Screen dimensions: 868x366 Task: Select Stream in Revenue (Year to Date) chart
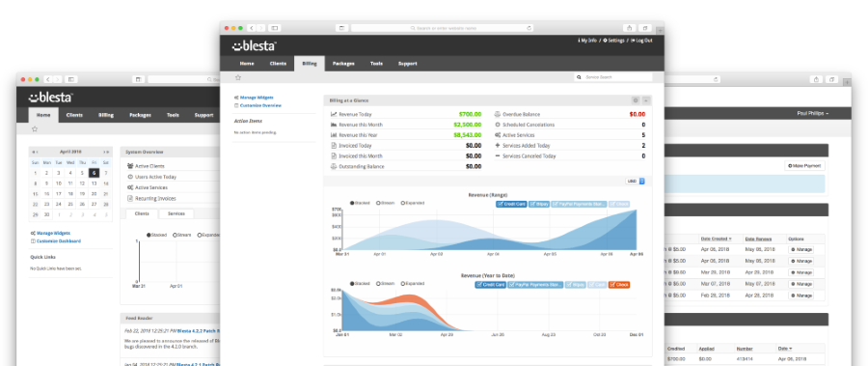(385, 283)
